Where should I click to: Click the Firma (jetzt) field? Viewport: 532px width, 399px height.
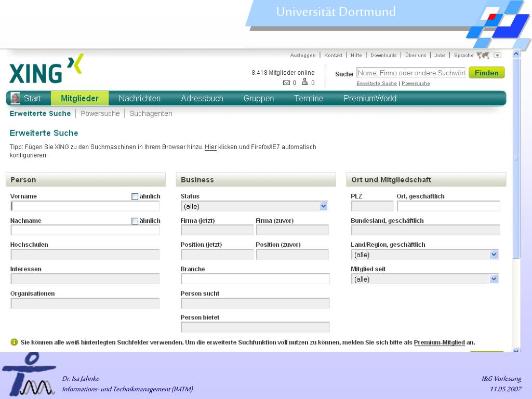click(x=217, y=230)
